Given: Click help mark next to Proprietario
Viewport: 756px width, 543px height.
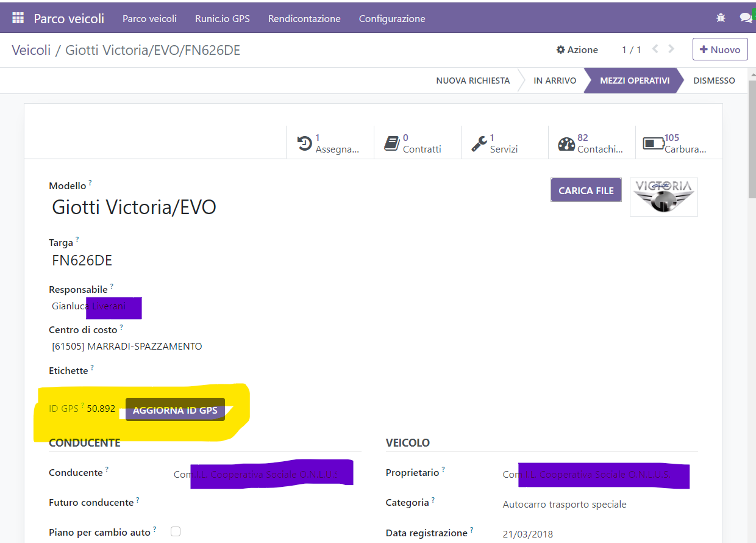Looking at the screenshot, I should (443, 470).
